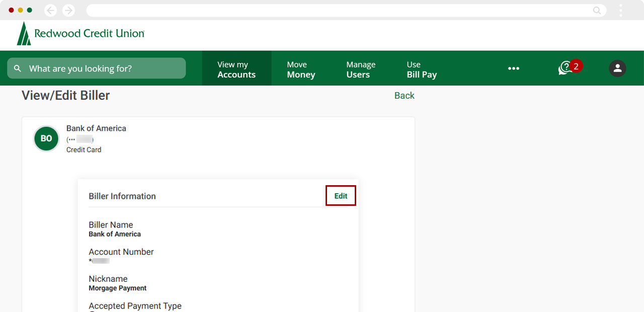Click the What are you looking for search field
This screenshot has height=312, width=644.
click(x=96, y=68)
